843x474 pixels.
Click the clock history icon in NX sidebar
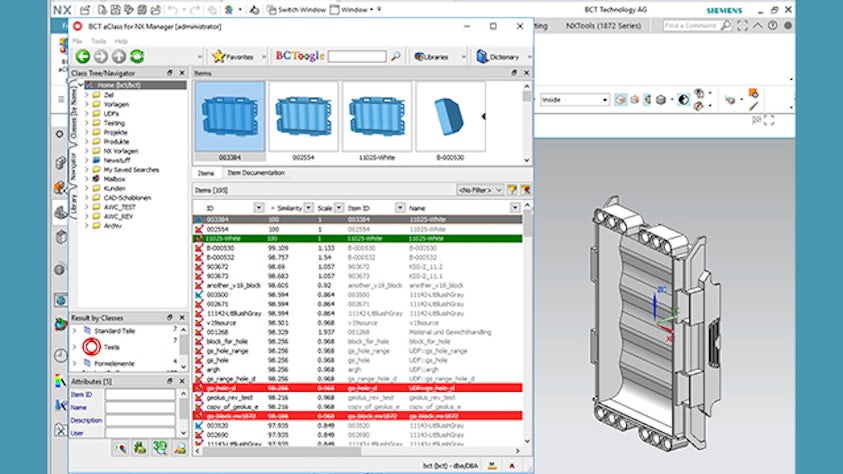tap(61, 355)
